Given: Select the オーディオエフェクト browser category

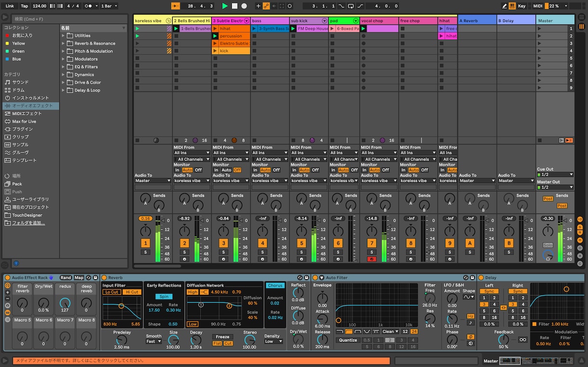Looking at the screenshot, I should click(31, 106).
